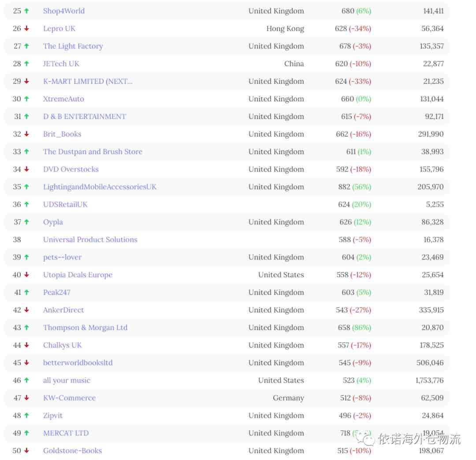The width and height of the screenshot is (476, 460).
Task: Click the up arrow beside rank 33
Action: (x=27, y=152)
